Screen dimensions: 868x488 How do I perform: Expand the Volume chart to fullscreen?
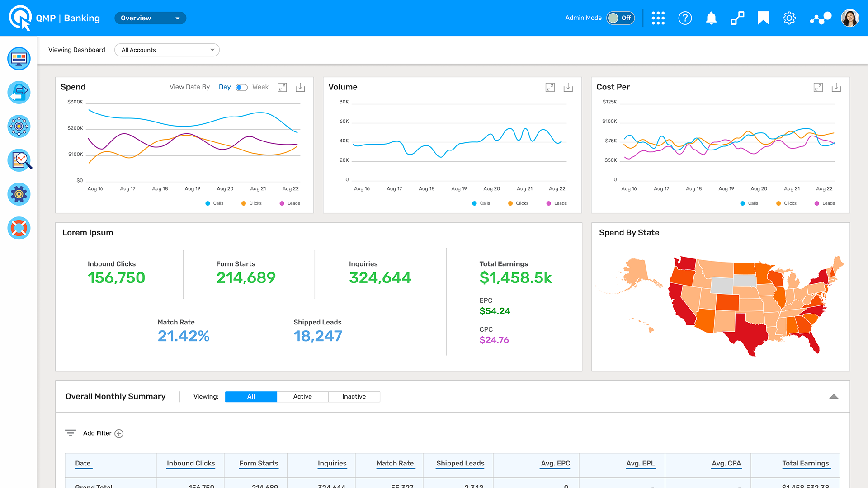click(550, 87)
